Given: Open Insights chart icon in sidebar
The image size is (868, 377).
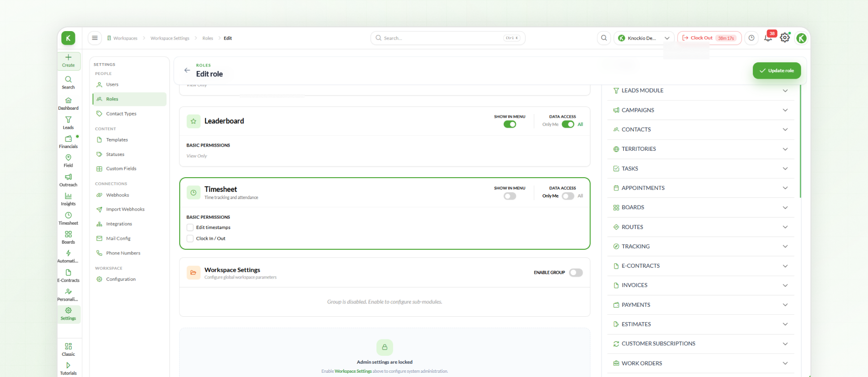Looking at the screenshot, I should coord(68,196).
